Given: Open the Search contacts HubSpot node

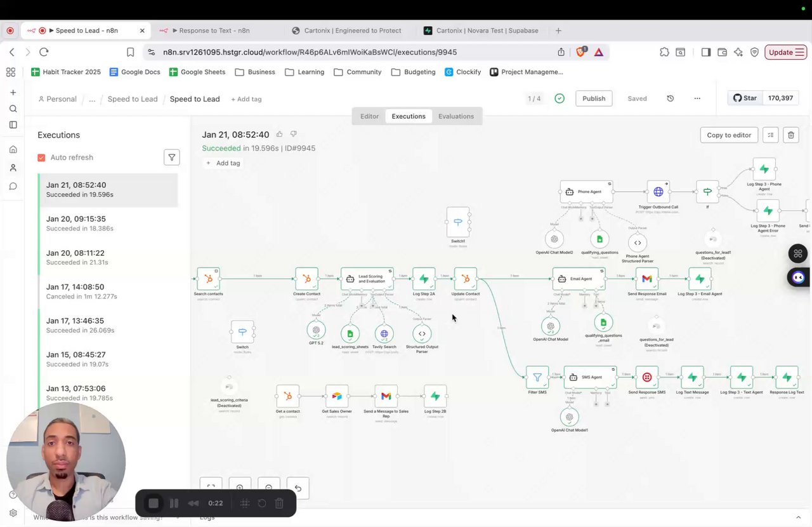Looking at the screenshot, I should (209, 278).
